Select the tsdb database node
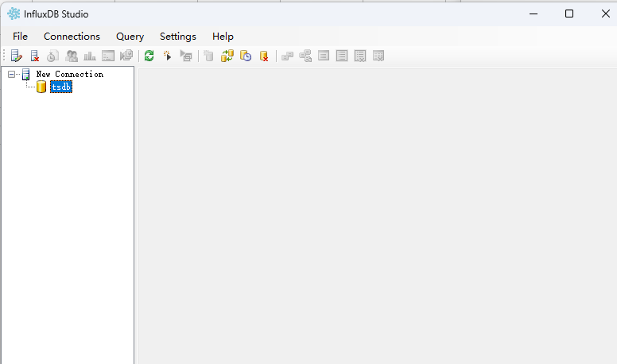This screenshot has width=617, height=364. pos(61,87)
